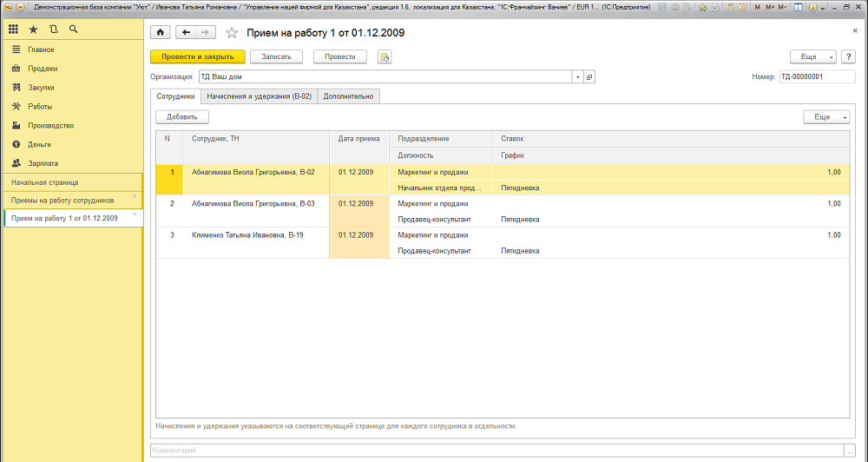
Task: Click into the Комментарий field
Action: click(x=495, y=451)
